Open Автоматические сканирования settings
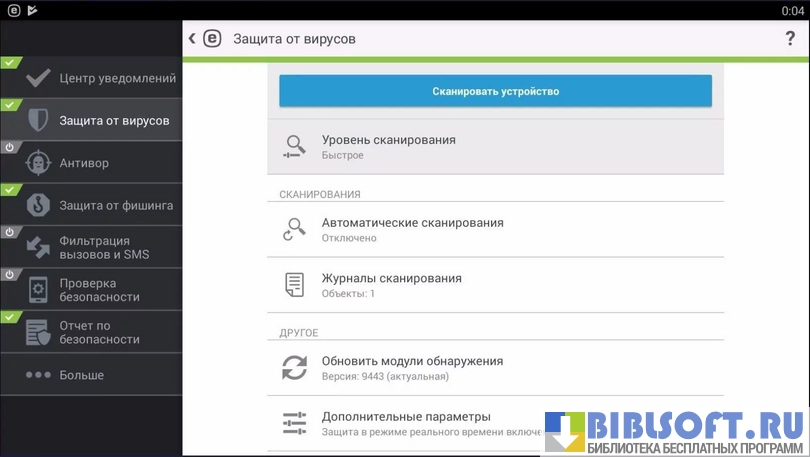The image size is (810, 457). click(x=495, y=229)
